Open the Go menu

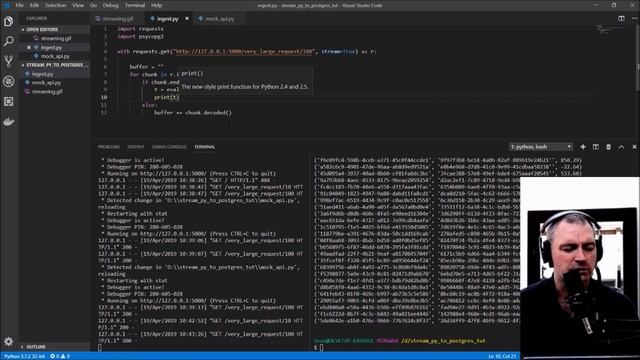93,5
